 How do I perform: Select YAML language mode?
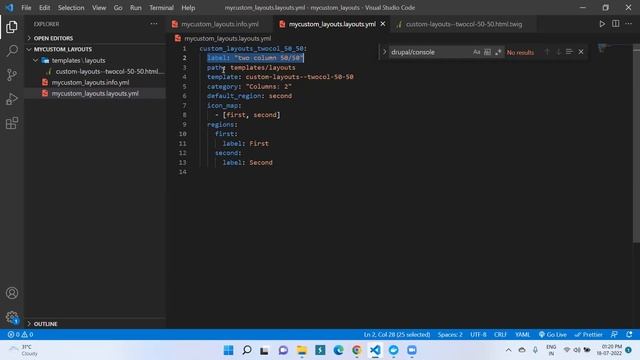click(522, 334)
